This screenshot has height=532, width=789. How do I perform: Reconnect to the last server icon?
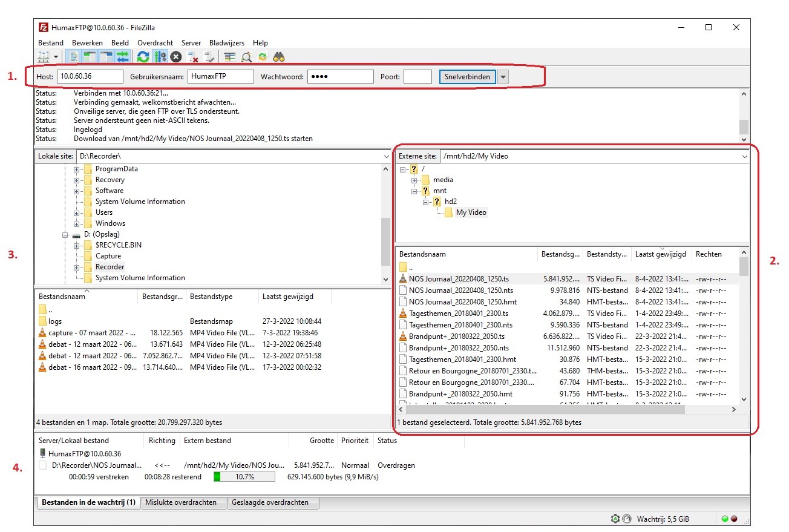click(x=209, y=57)
